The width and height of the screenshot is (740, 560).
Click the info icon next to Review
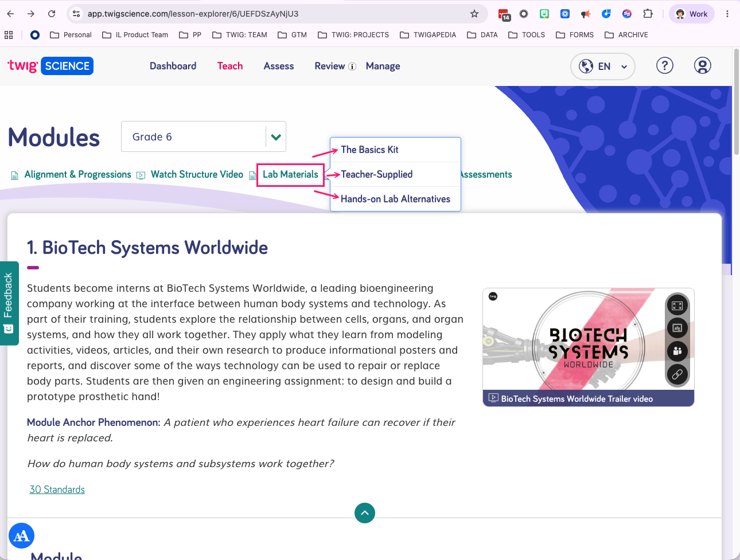pos(352,66)
